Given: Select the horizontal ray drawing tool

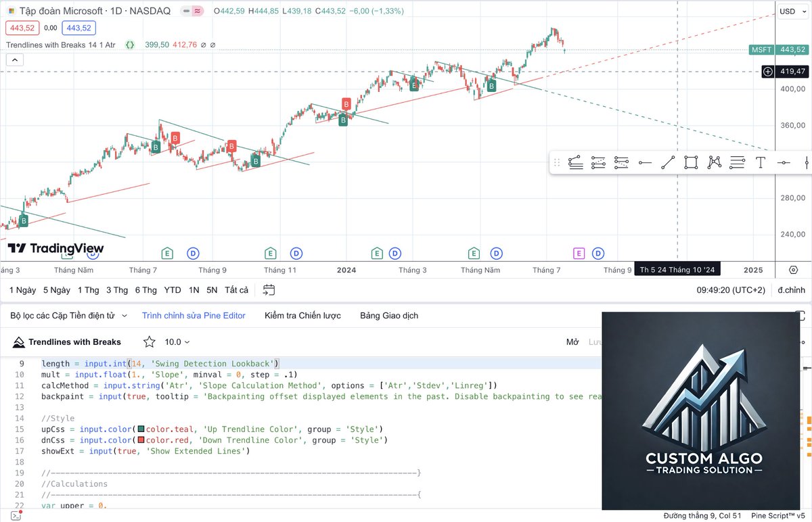Looking at the screenshot, I should pos(645,162).
